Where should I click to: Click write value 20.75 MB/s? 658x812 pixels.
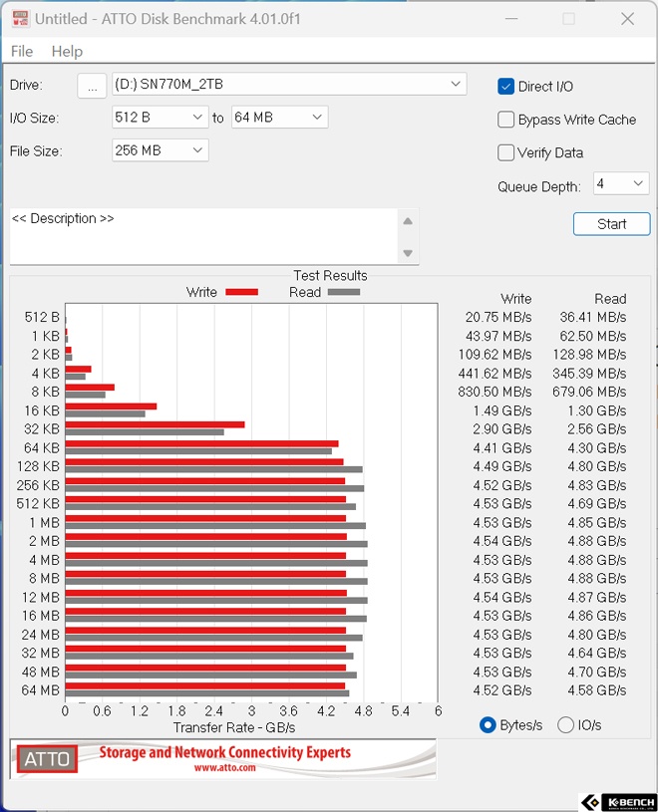(498, 317)
